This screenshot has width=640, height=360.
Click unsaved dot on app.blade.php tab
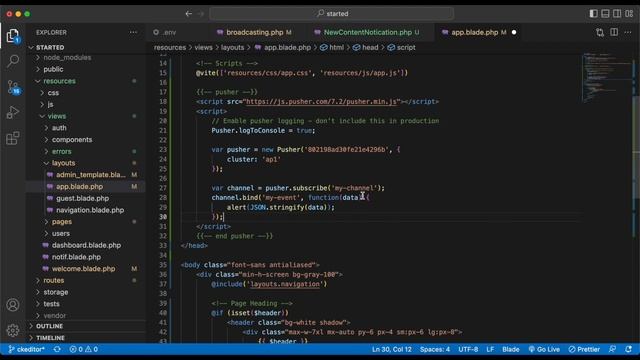click(514, 32)
